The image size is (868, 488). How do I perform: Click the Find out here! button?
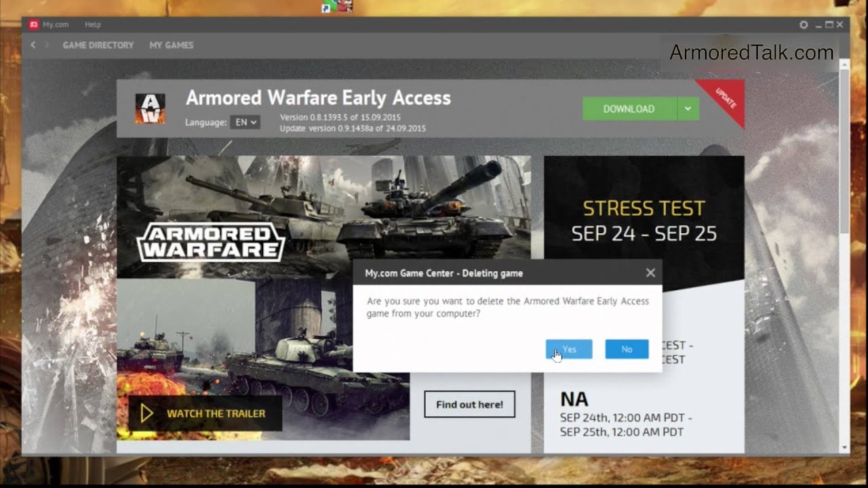(469, 405)
